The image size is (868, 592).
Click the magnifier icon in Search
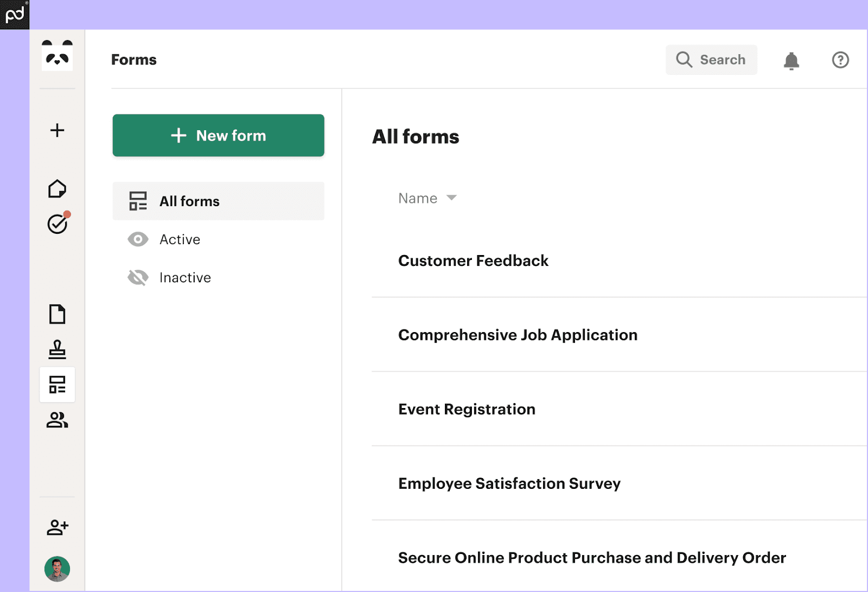[684, 60]
